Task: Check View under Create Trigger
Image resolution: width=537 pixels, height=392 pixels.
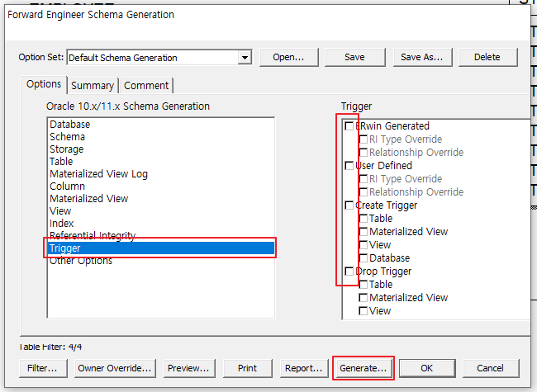Action: (363, 245)
